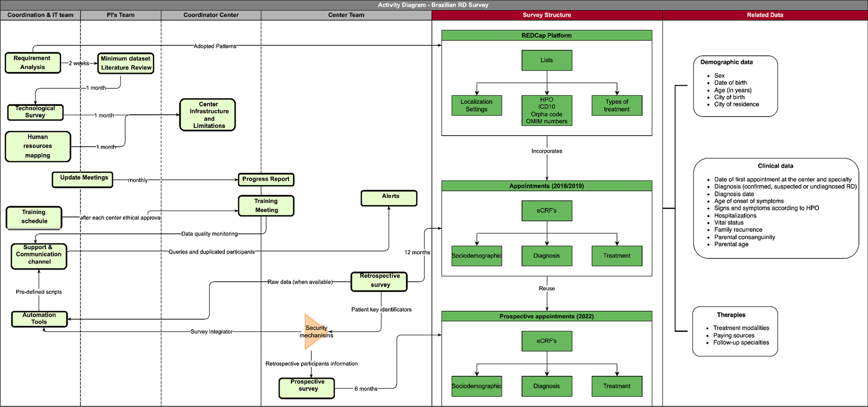Select the Reuse connector label
Image resolution: width=868 pixels, height=407 pixels.
click(x=547, y=289)
